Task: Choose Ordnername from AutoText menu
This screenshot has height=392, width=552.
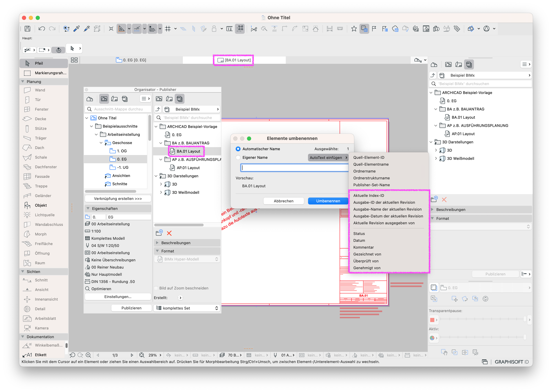Action: click(364, 171)
